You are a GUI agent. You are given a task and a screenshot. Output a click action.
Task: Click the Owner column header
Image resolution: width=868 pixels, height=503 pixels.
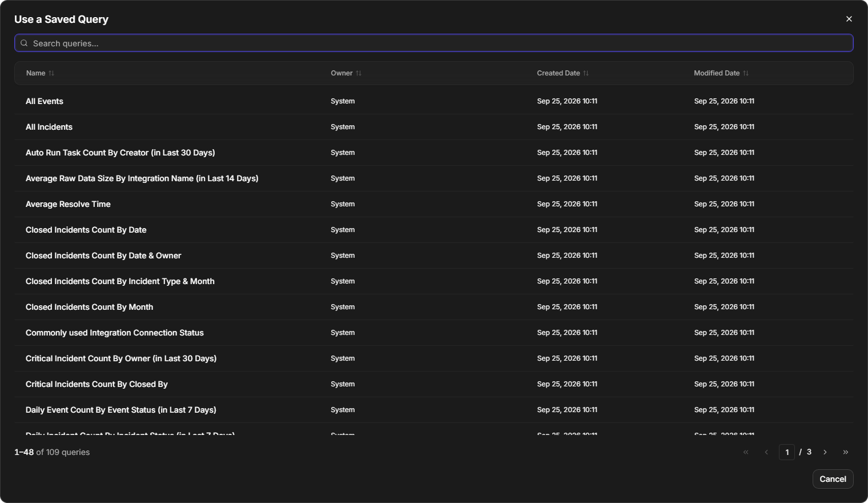point(341,73)
